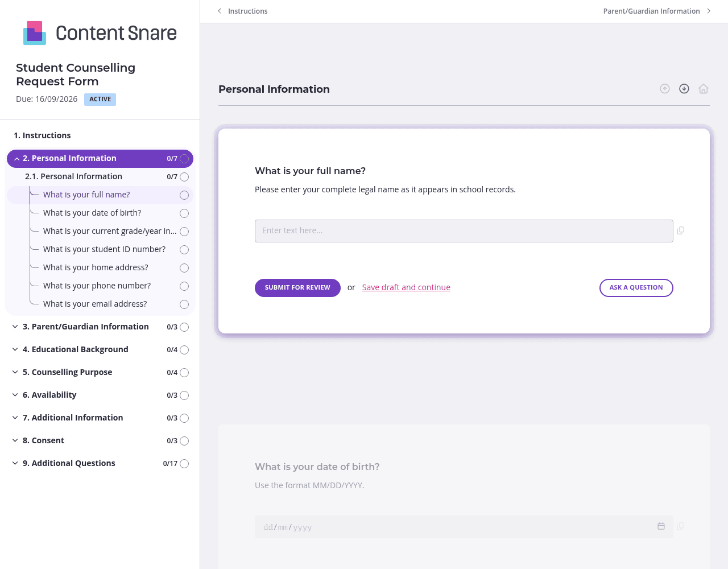Collapse the 2. Personal Information section

coord(17,159)
